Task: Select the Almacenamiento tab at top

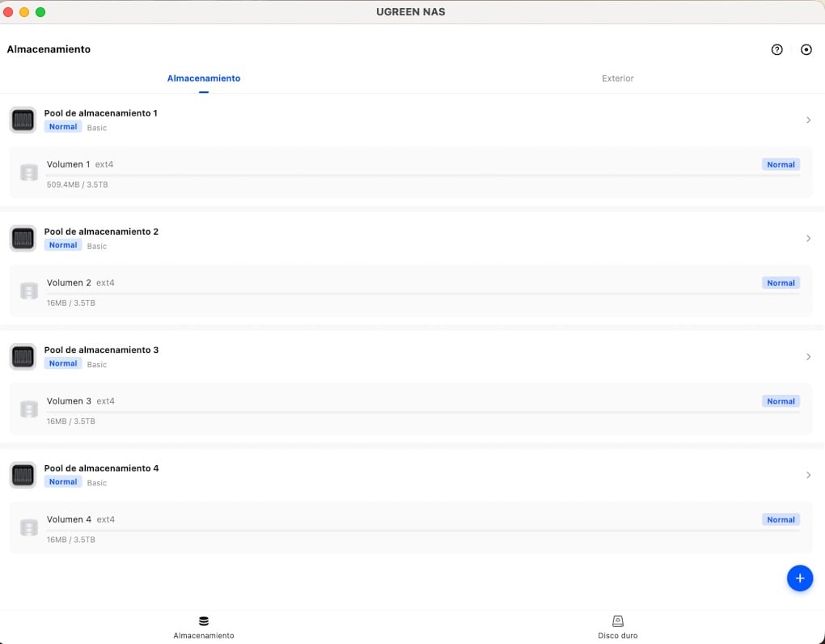Action: click(204, 78)
